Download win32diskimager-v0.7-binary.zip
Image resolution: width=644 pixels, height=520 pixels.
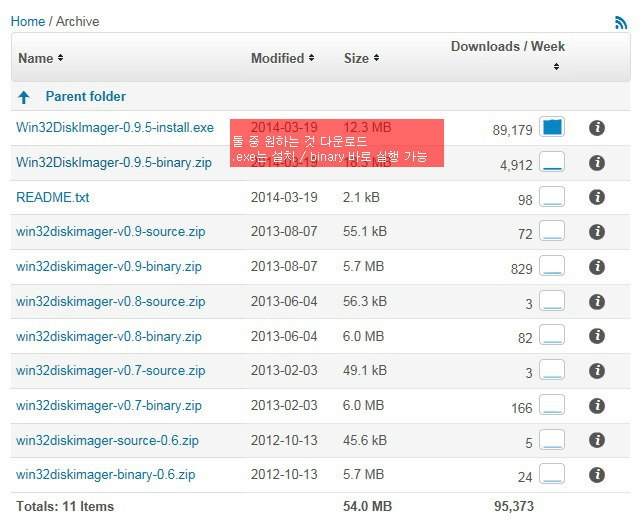[x=109, y=405]
